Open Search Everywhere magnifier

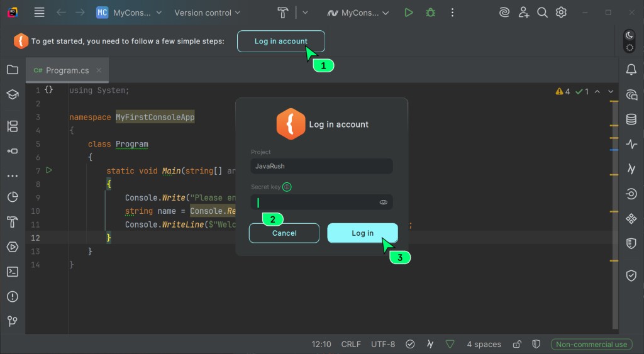coord(542,13)
